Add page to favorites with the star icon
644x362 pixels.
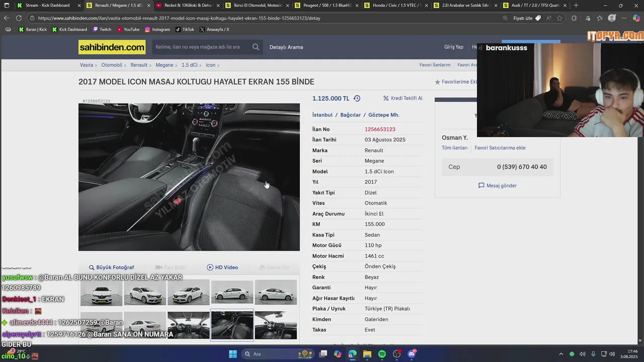pyautogui.click(x=559, y=18)
